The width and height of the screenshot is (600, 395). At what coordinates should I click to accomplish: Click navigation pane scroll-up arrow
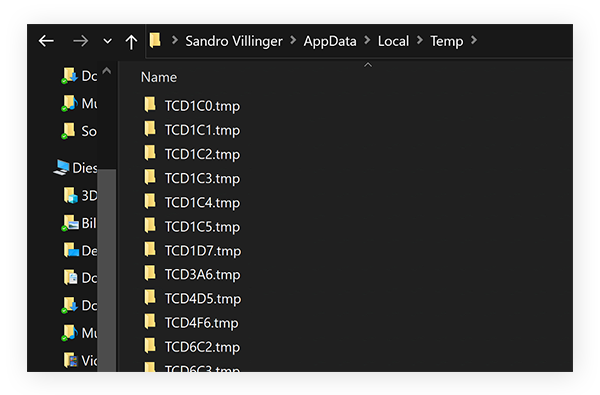[107, 71]
